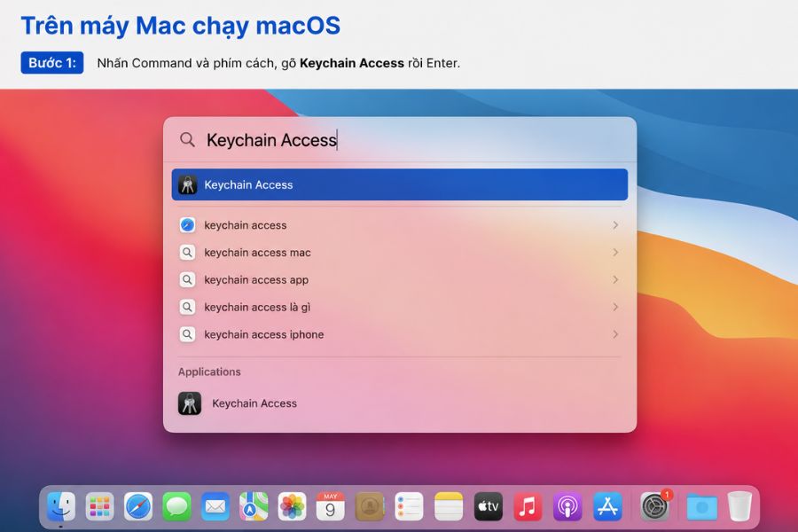Click search icon beside 'keychain access iphone'
Screen dimensions: 798x532
point(187,334)
